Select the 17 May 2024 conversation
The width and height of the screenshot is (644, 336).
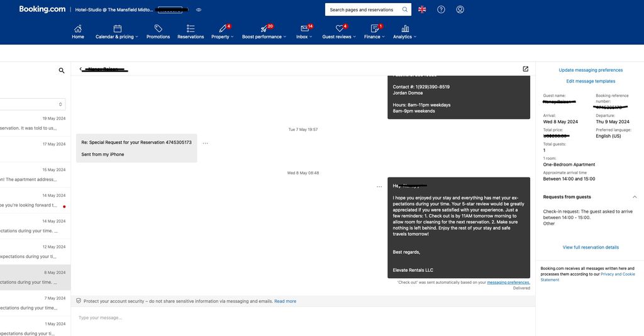[35, 149]
